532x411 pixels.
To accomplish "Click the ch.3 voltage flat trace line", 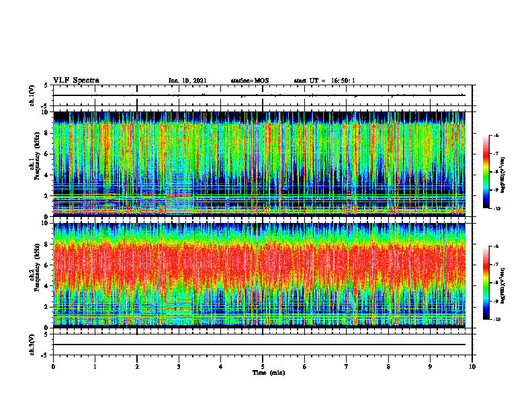I will (x=259, y=345).
